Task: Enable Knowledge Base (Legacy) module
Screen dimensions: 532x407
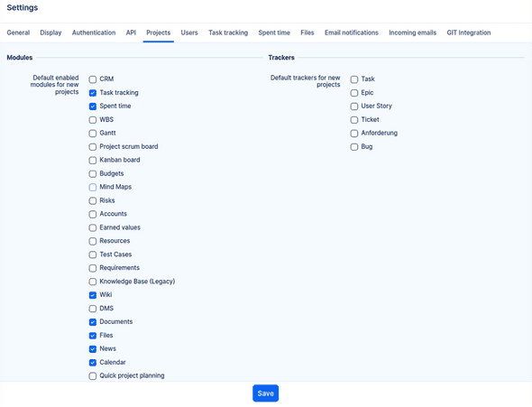Action: coord(93,282)
